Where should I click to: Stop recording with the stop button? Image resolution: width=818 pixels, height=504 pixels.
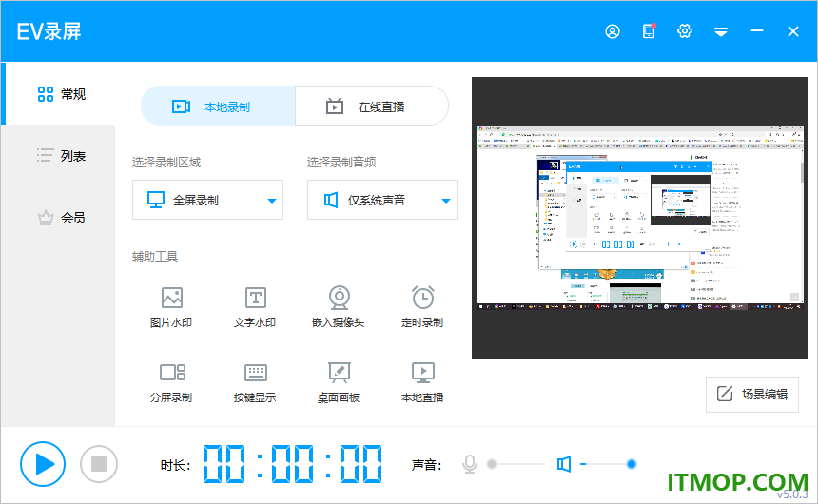pos(99,464)
